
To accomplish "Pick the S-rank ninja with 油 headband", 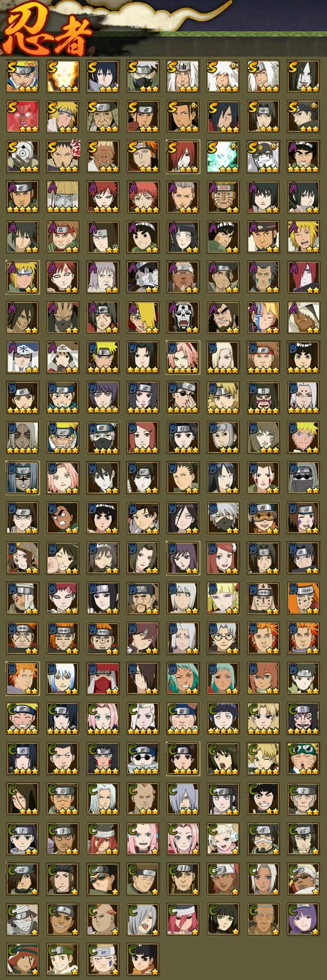I will click(x=183, y=76).
